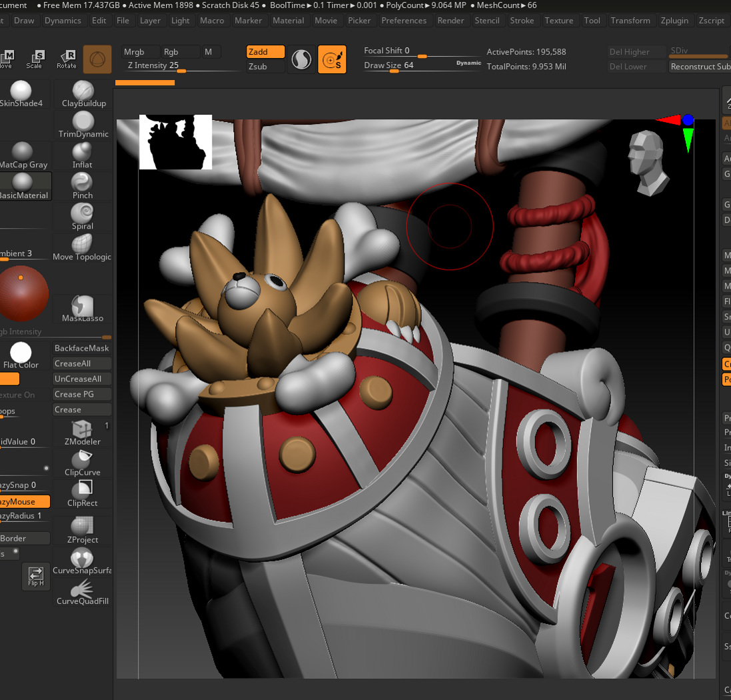
Task: Click the orange Gizmo 3D icon
Action: point(97,59)
